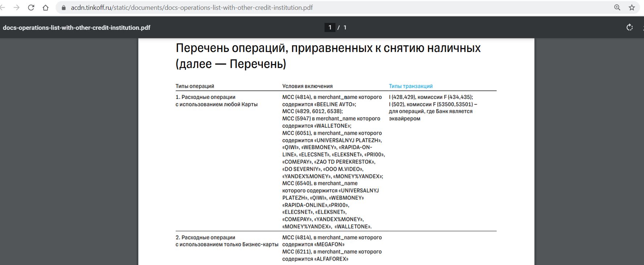The width and height of the screenshot is (644, 265).
Task: Open the zoom magnifier icon
Action: coord(617,7)
